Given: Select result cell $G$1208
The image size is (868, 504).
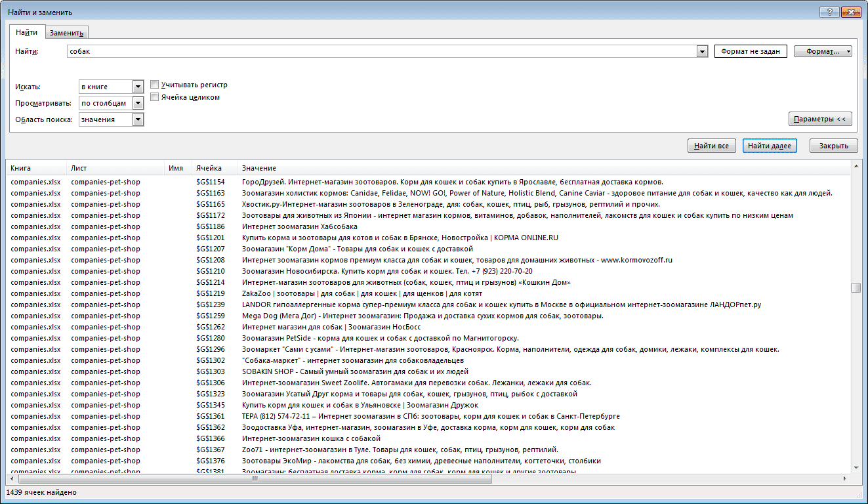Looking at the screenshot, I should (x=210, y=260).
